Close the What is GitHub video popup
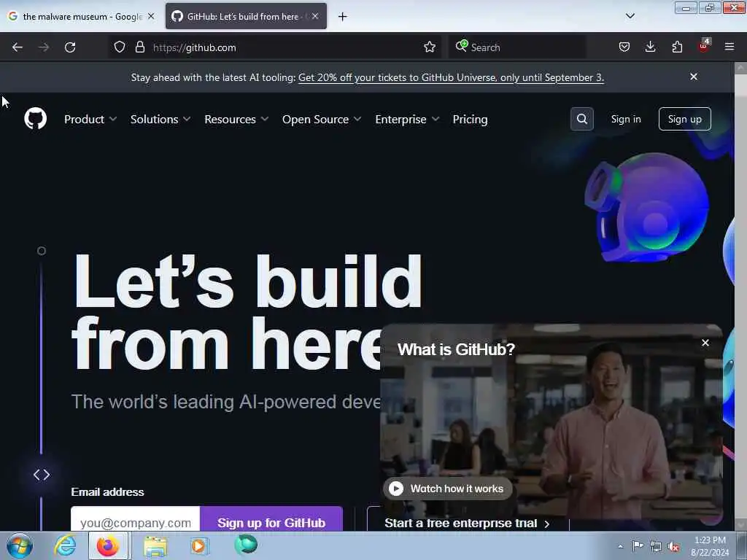 click(705, 343)
